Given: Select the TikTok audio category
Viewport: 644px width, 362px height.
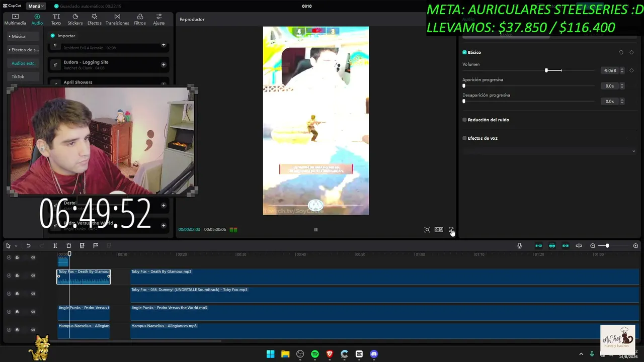Looking at the screenshot, I should (24, 76).
